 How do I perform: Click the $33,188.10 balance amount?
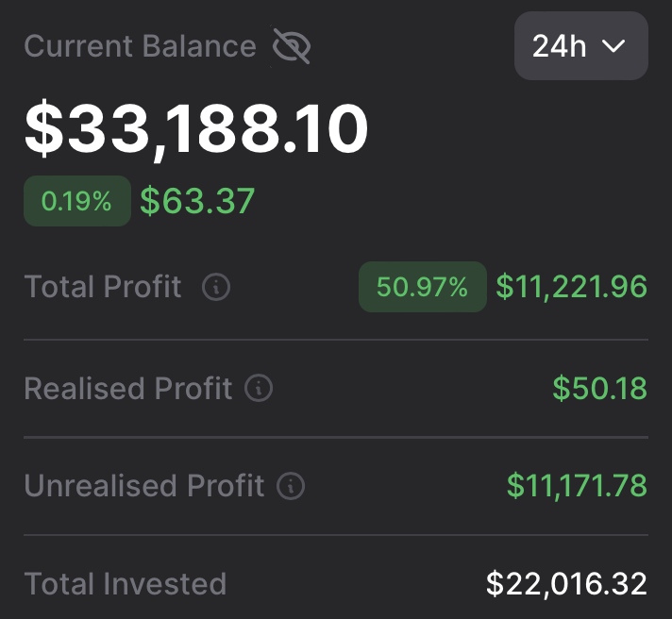(x=196, y=128)
